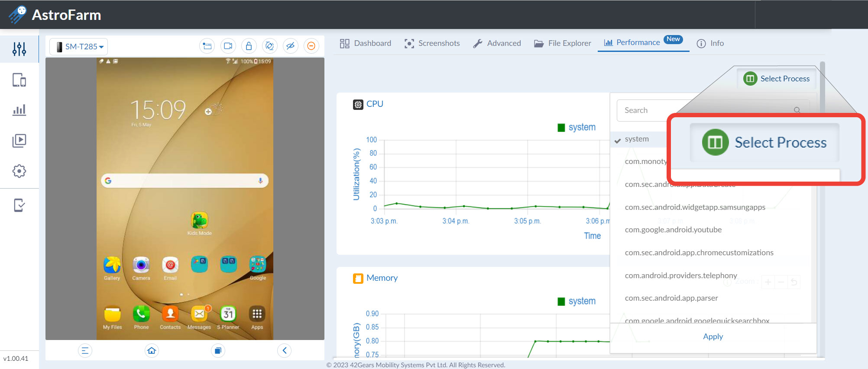Open the Camera app on device screen

[141, 268]
